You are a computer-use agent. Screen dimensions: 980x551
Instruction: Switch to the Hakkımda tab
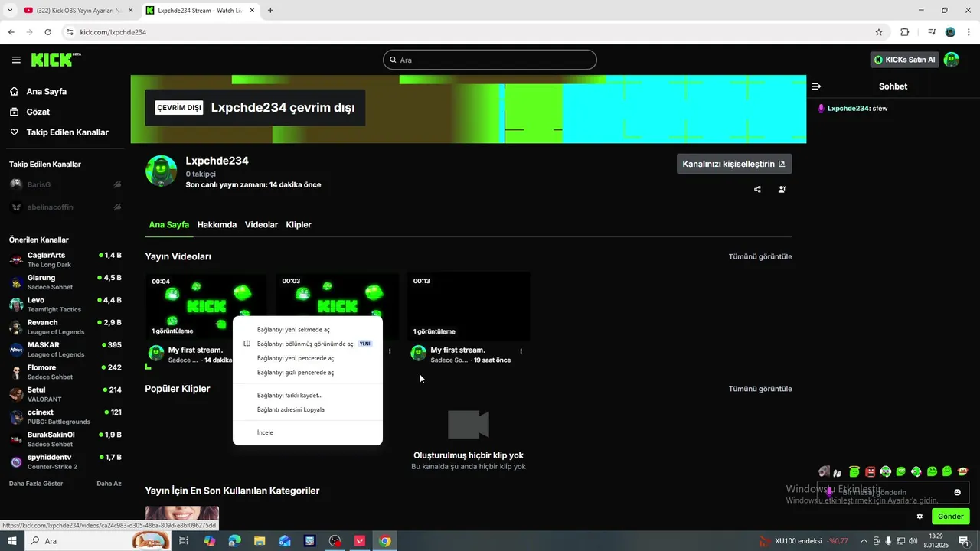tap(217, 225)
